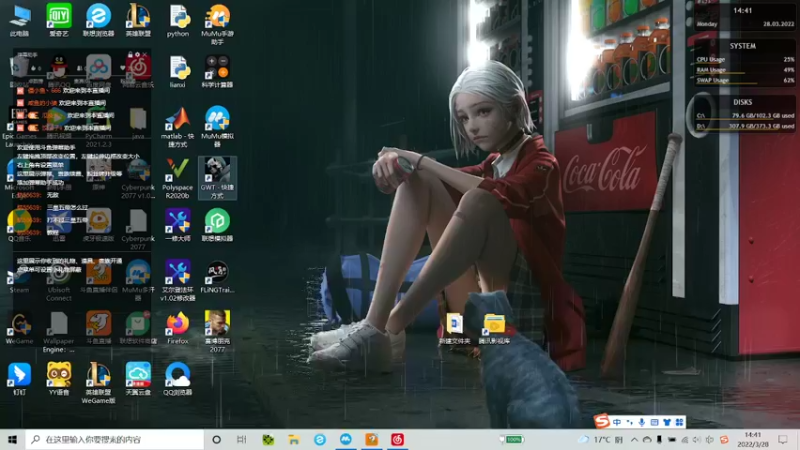This screenshot has height=450, width=800.
Task: Switch to the MuMu app on taskbar
Action: pos(345,439)
